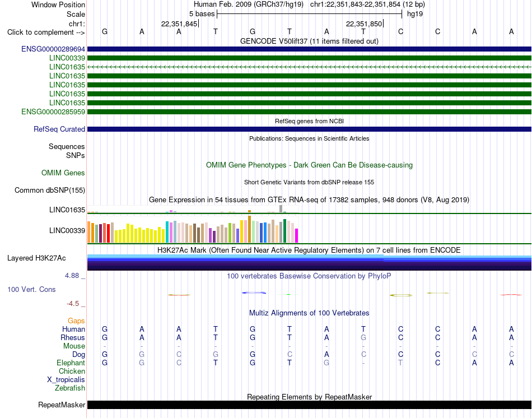Click the layered H3K27Ac signal band
Screen dimensions: 532x418
[309, 262]
